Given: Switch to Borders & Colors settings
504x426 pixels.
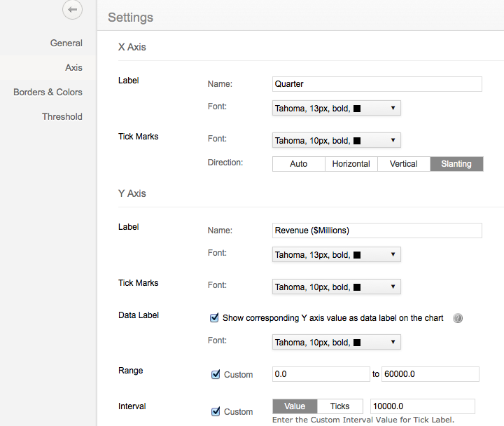Looking at the screenshot, I should (48, 92).
